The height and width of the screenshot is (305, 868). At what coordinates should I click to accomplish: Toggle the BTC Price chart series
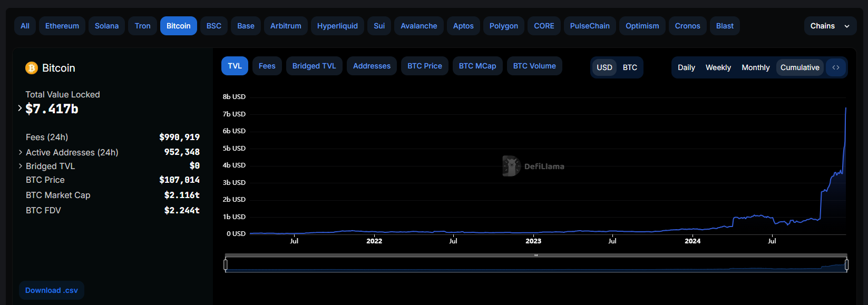click(x=425, y=66)
